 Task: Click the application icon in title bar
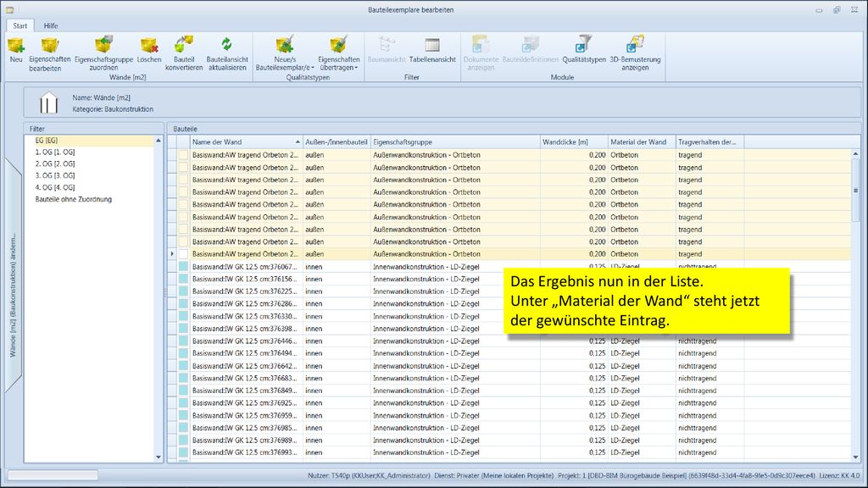[10, 10]
